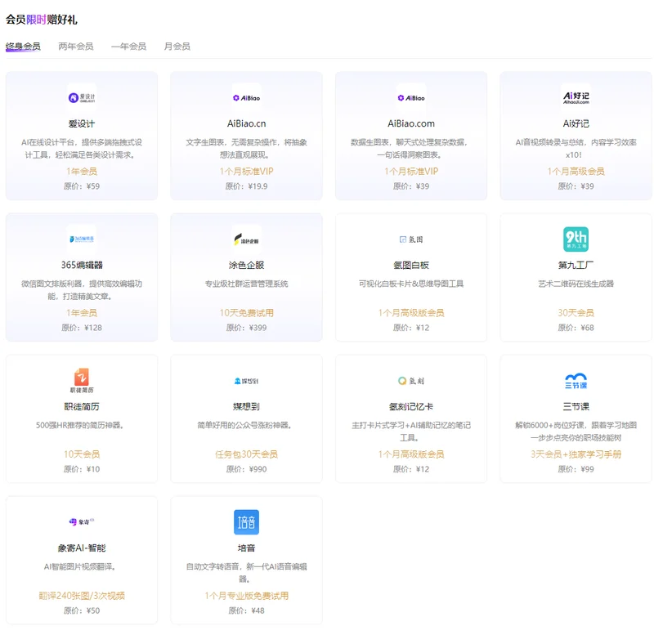Open the 涂色企服 logo icon

click(x=246, y=239)
